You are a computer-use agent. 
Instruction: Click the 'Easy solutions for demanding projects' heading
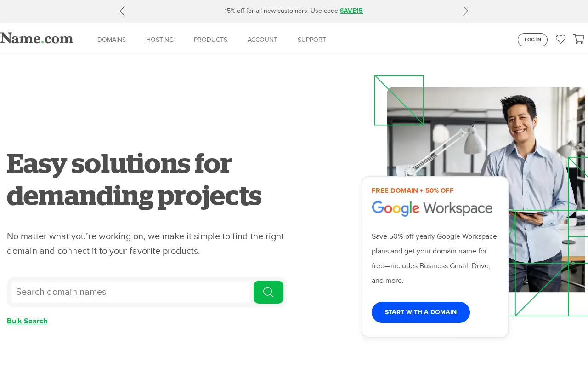tap(134, 179)
